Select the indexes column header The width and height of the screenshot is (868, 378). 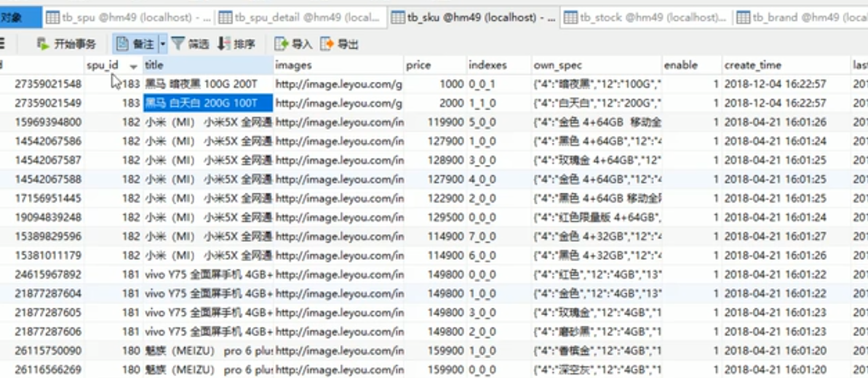click(x=499, y=65)
